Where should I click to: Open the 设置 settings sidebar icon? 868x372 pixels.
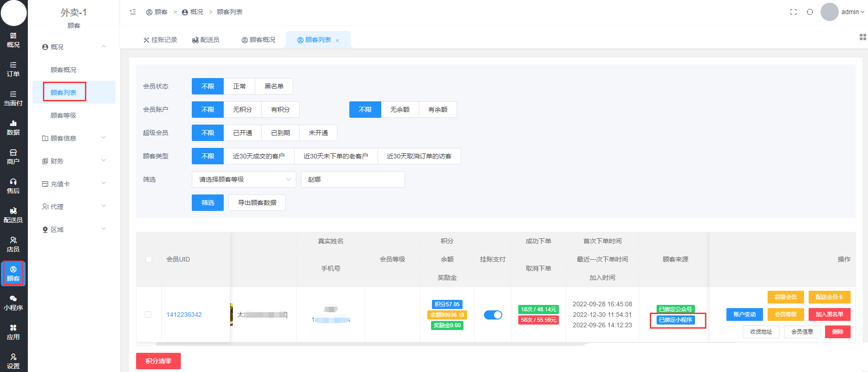pos(13,362)
